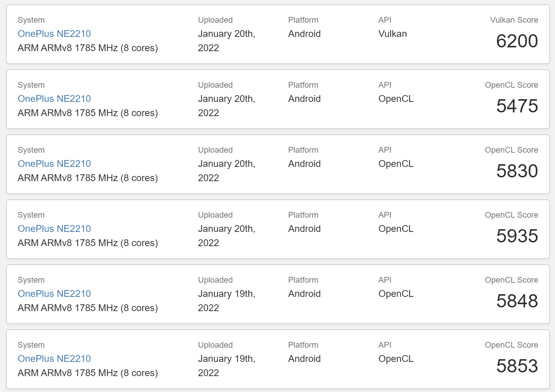Click the OpenCL score value 5853
This screenshot has height=392, width=555.
click(x=517, y=366)
